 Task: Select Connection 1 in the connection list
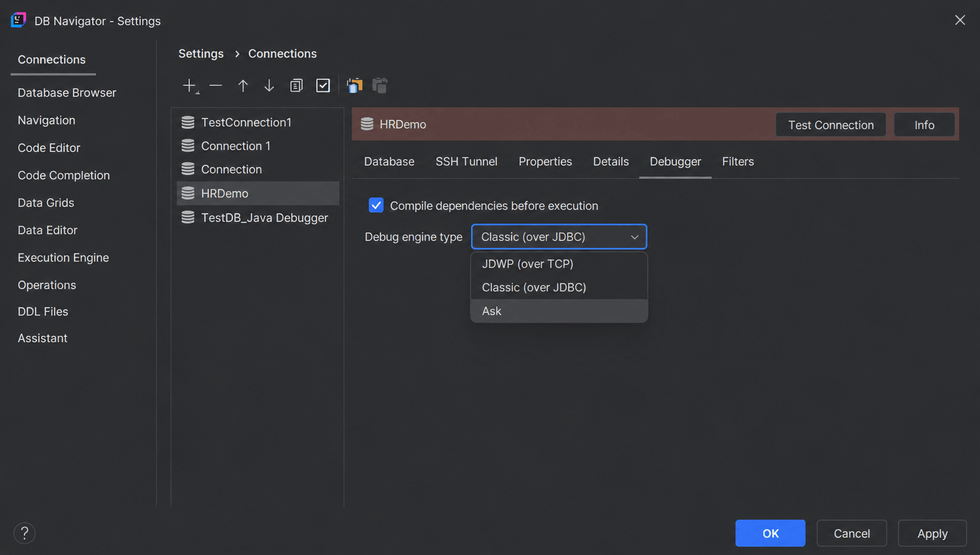click(258, 146)
